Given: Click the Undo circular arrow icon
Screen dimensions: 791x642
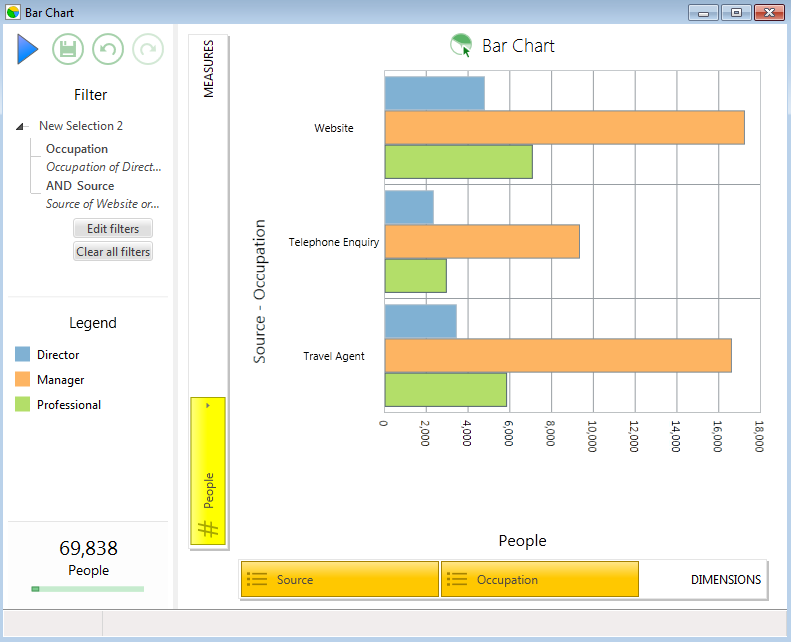Looking at the screenshot, I should [x=108, y=49].
